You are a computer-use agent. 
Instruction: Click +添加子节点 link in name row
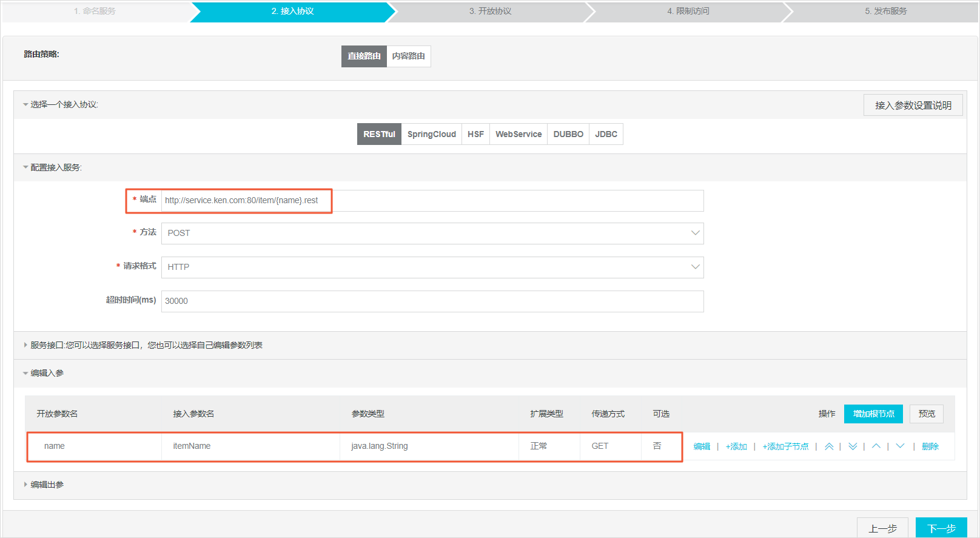pos(785,446)
